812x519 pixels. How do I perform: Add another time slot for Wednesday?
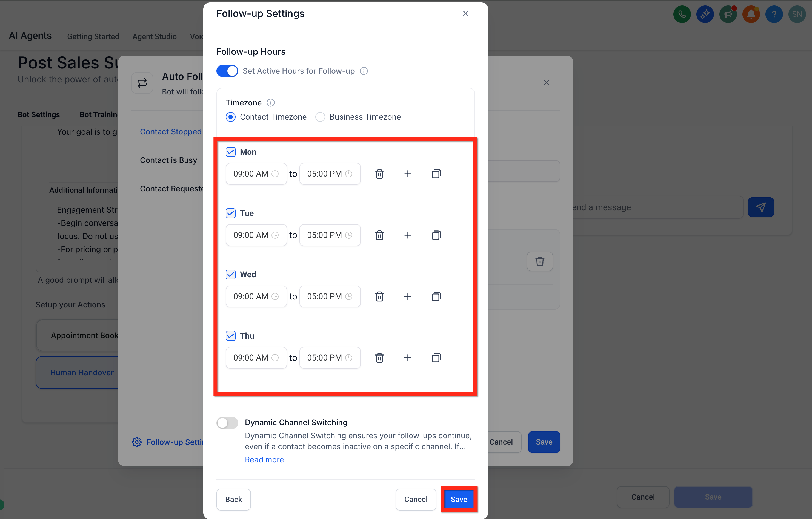[x=408, y=296]
